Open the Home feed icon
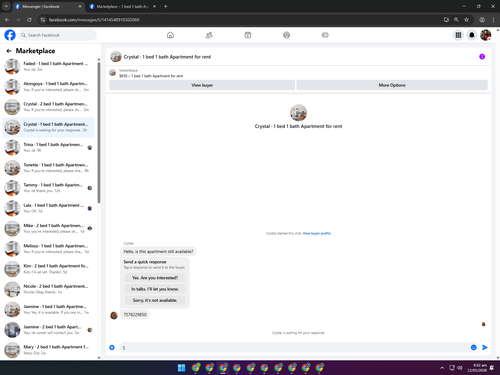The height and width of the screenshot is (375, 500). pyautogui.click(x=170, y=35)
